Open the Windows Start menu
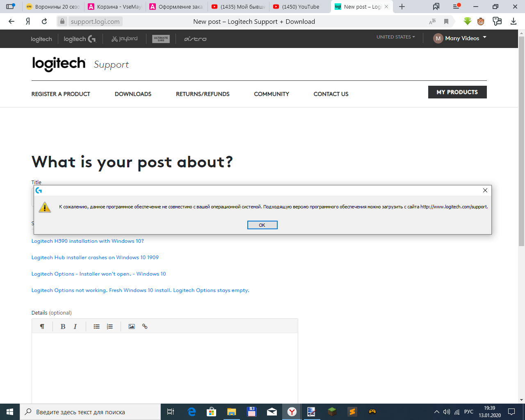Screen dimensions: 525x420 (10, 412)
